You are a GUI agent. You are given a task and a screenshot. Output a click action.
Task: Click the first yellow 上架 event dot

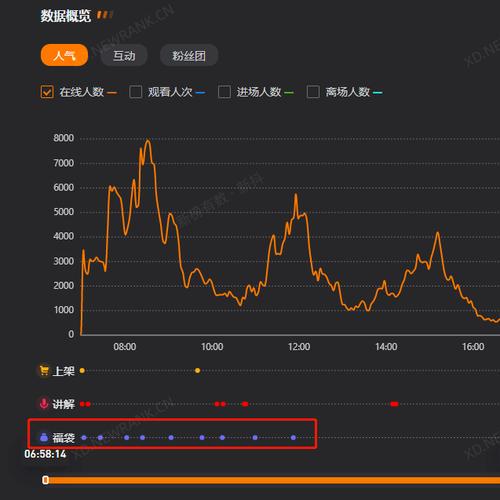tap(82, 371)
